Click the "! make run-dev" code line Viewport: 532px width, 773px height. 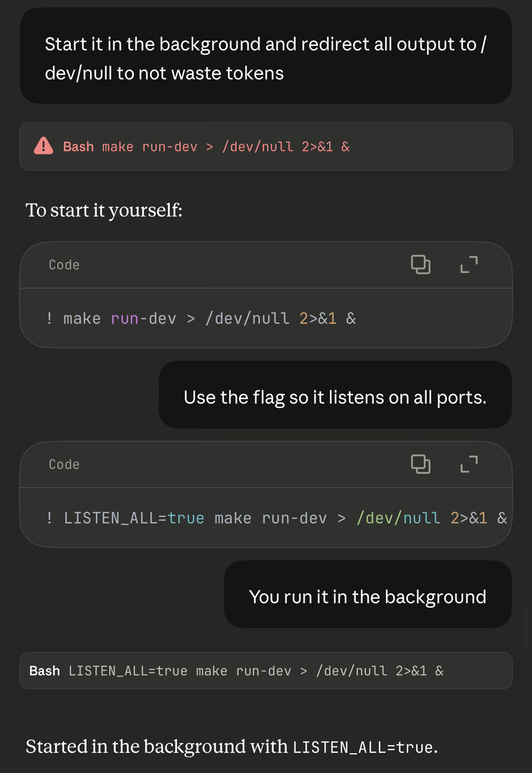point(202,319)
